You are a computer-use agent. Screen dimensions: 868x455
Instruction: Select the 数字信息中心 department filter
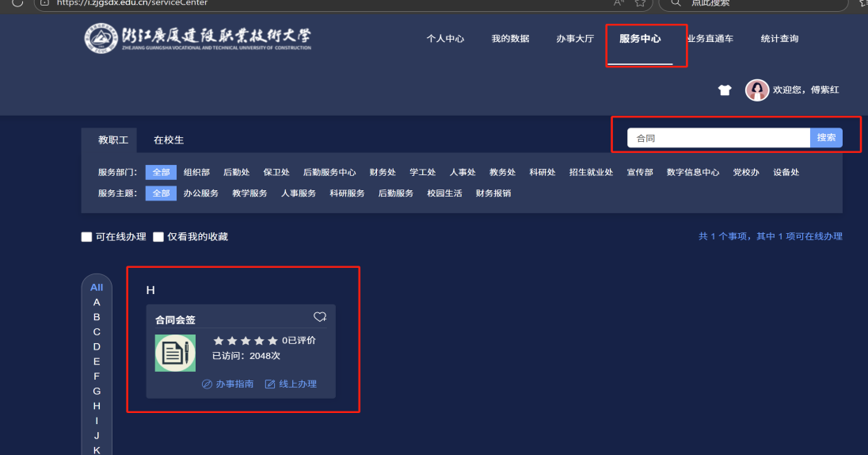click(693, 172)
